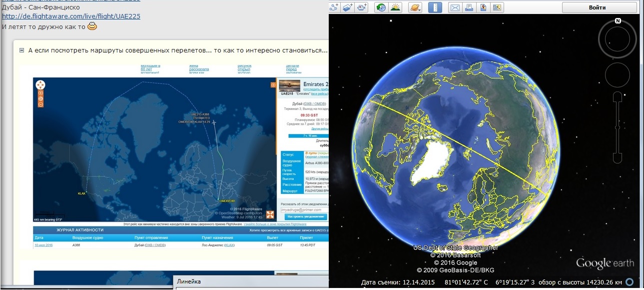Image resolution: width=644 pixels, height=290 pixels.
Task: Show historical imagery with clock icon
Action: (x=381, y=7)
